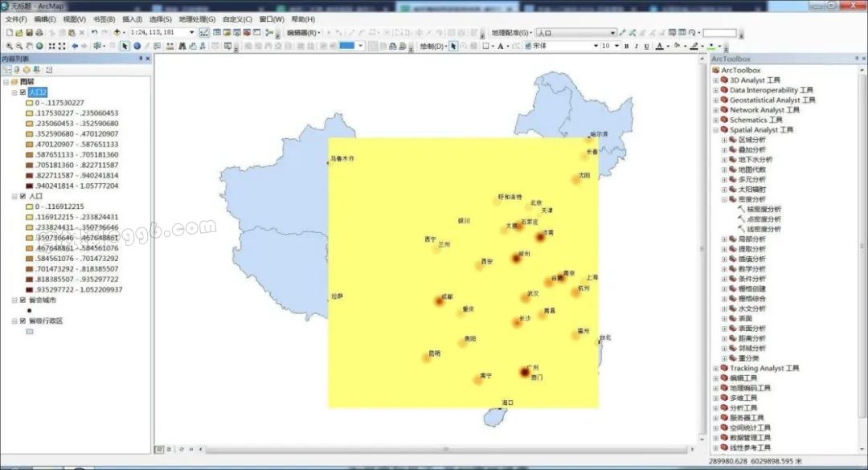Select the Zoom In magnifier tool
The image size is (868, 470).
pyautogui.click(x=9, y=47)
